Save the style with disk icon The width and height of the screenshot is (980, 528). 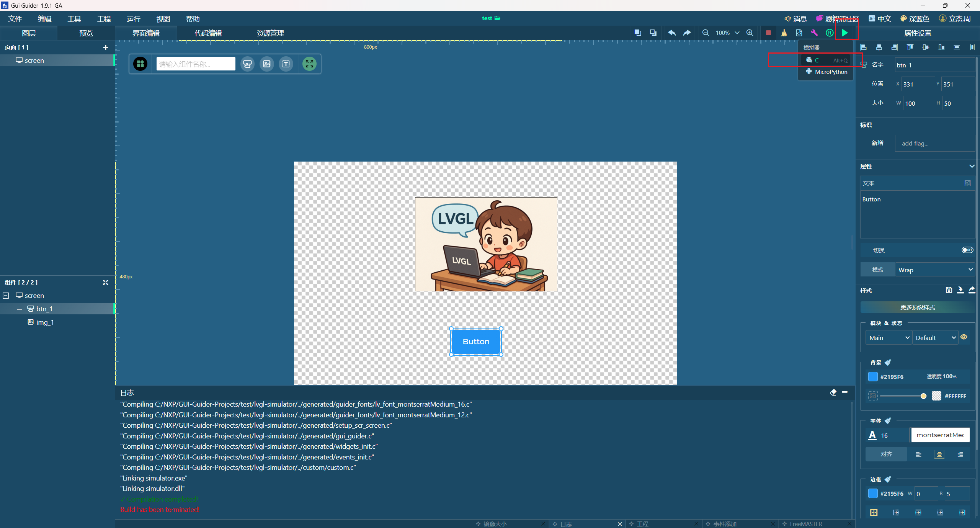(x=949, y=290)
